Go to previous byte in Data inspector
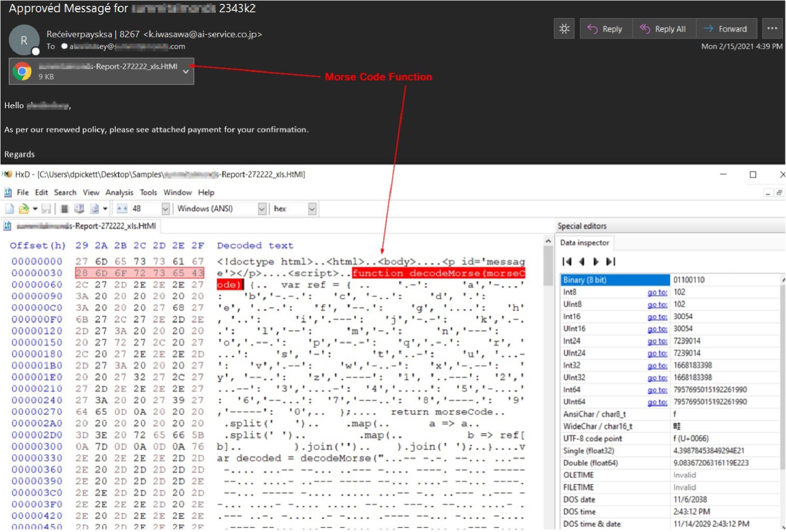This screenshot has height=532, width=786. 582,262
